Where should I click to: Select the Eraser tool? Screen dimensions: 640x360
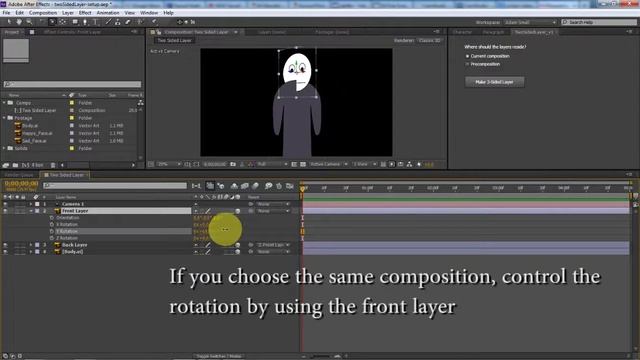click(x=128, y=22)
